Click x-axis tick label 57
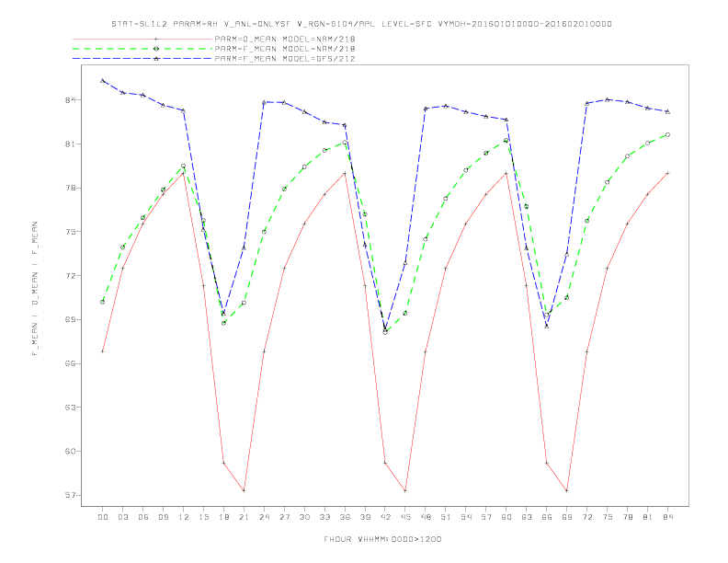 pos(486,517)
